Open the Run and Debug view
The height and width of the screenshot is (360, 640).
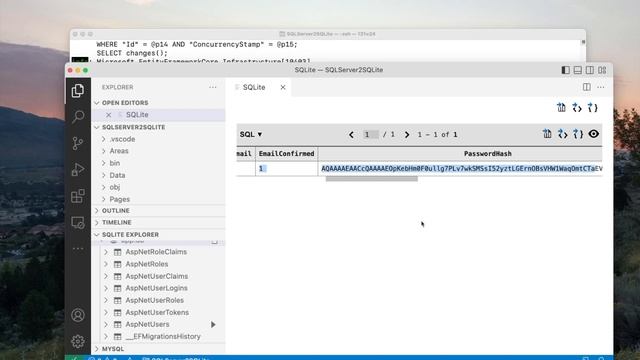pos(78,169)
